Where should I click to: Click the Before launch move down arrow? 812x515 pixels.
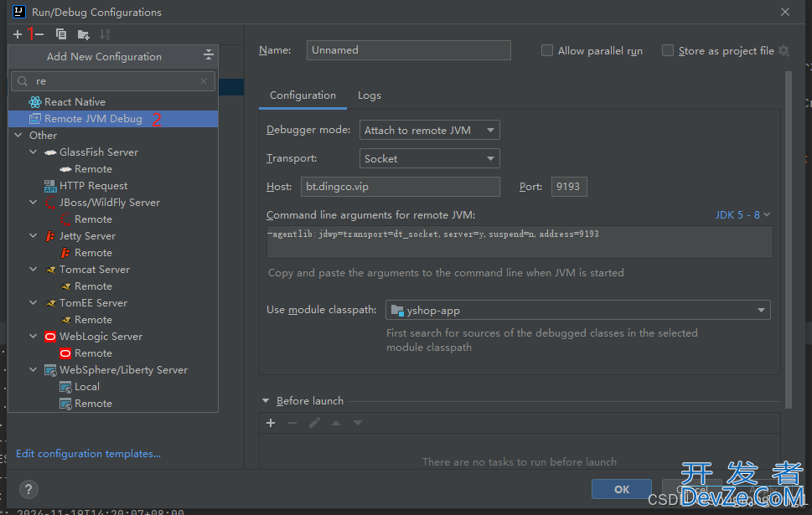coord(358,424)
